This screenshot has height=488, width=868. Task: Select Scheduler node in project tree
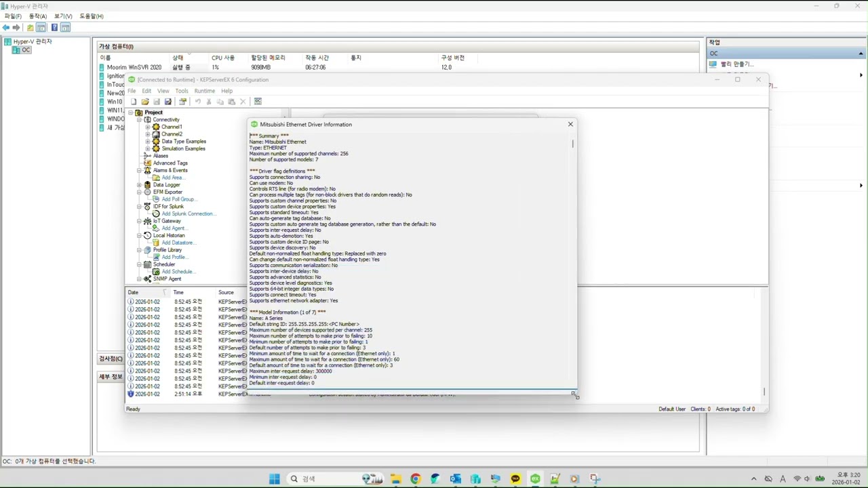[x=163, y=264]
